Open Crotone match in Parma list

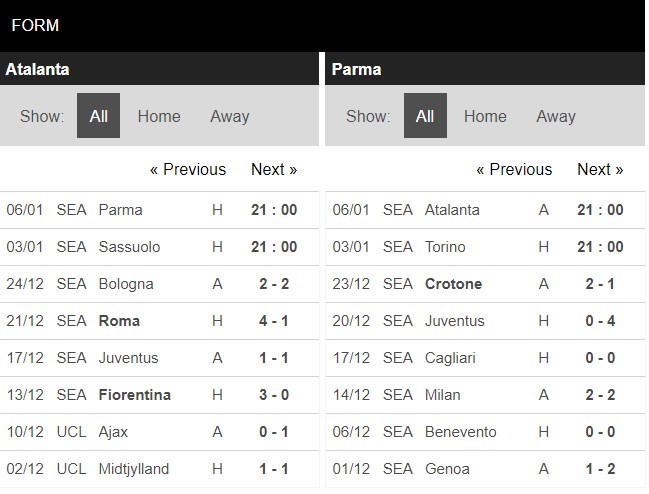tap(485, 284)
